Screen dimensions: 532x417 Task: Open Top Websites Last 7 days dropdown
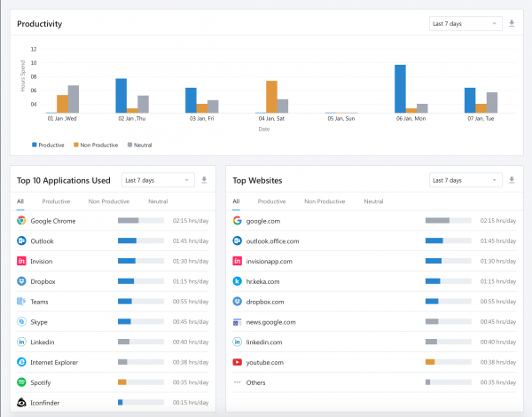pos(465,180)
